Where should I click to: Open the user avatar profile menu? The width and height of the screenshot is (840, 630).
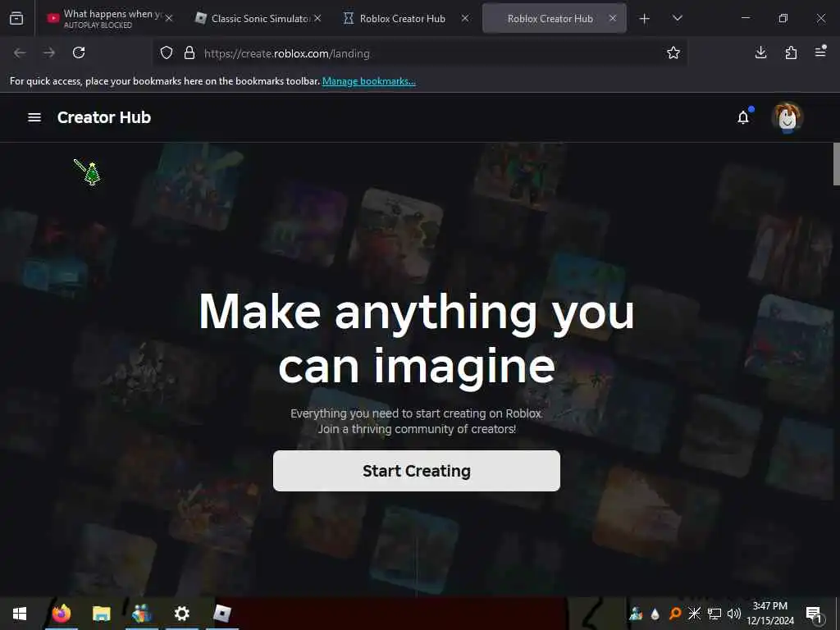click(787, 117)
